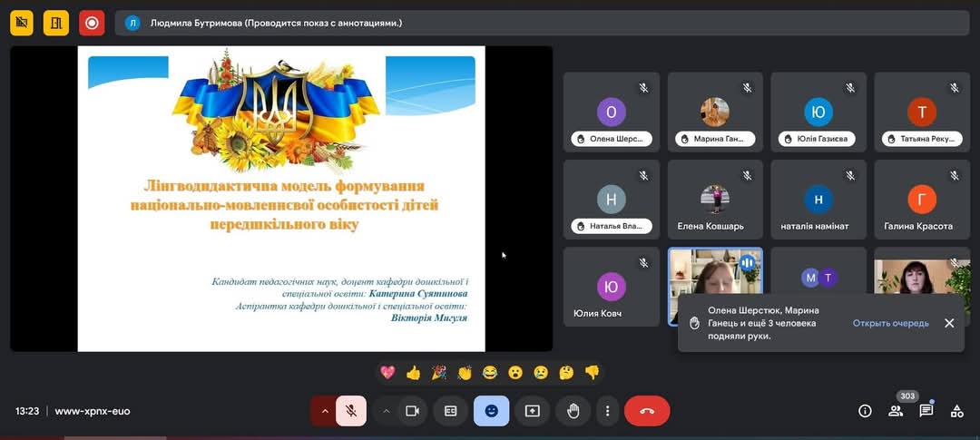This screenshot has width=980, height=440.
Task: Click the "Открыть очередь" link
Action: pyautogui.click(x=890, y=323)
